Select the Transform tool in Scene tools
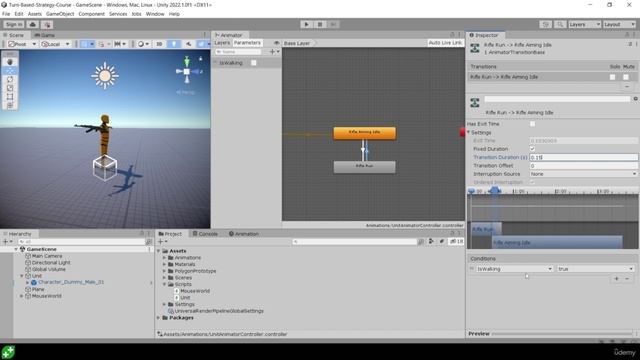 click(10, 105)
